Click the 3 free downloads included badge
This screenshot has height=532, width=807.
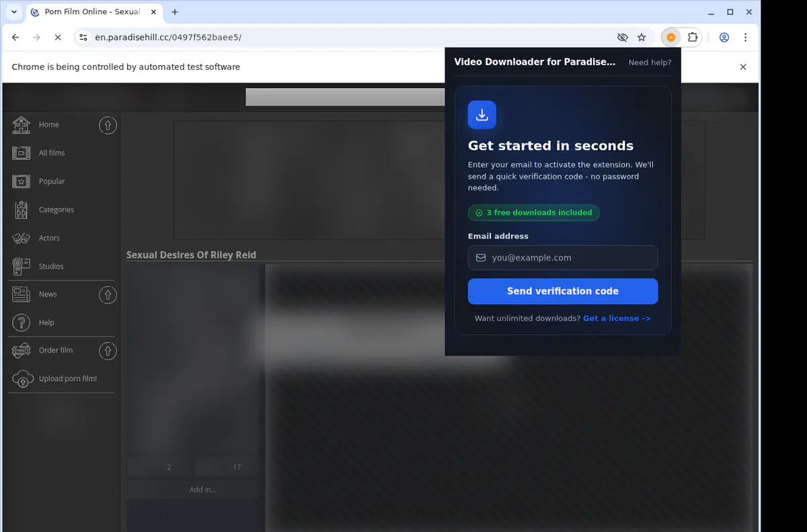pos(534,213)
